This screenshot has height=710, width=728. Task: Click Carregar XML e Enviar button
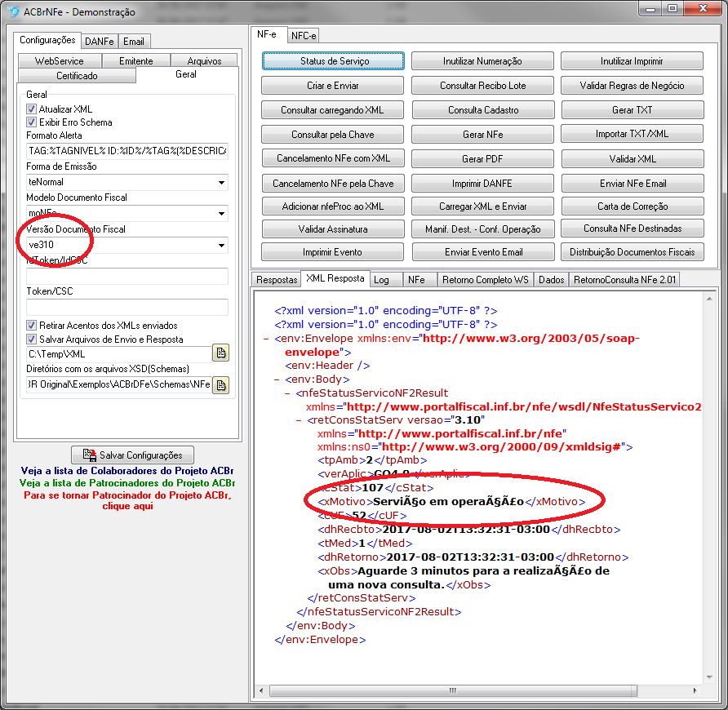[483, 206]
